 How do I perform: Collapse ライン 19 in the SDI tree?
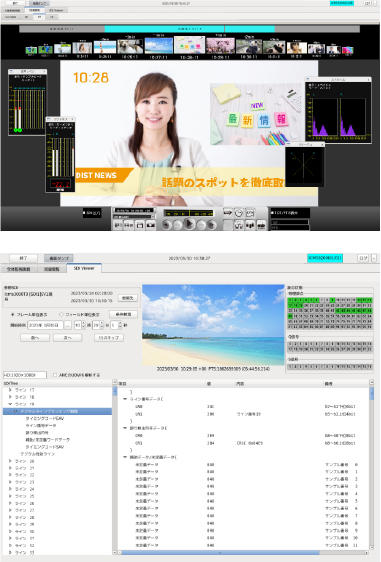pos(10,404)
